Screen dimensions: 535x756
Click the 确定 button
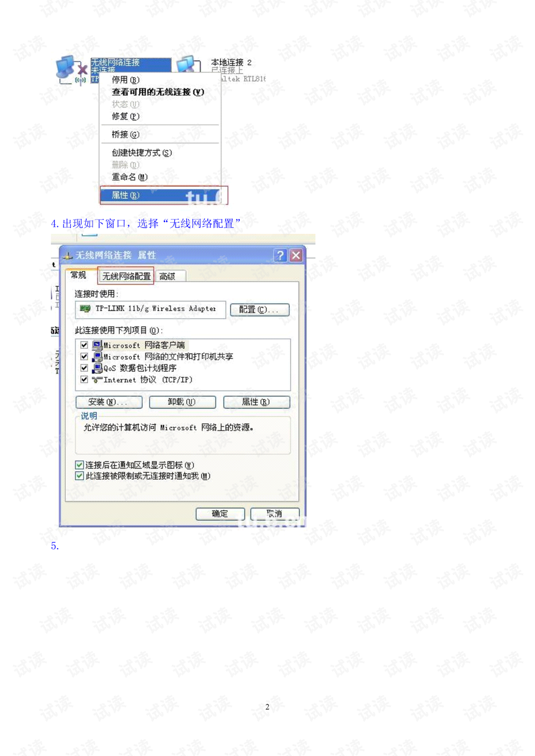pos(220,514)
